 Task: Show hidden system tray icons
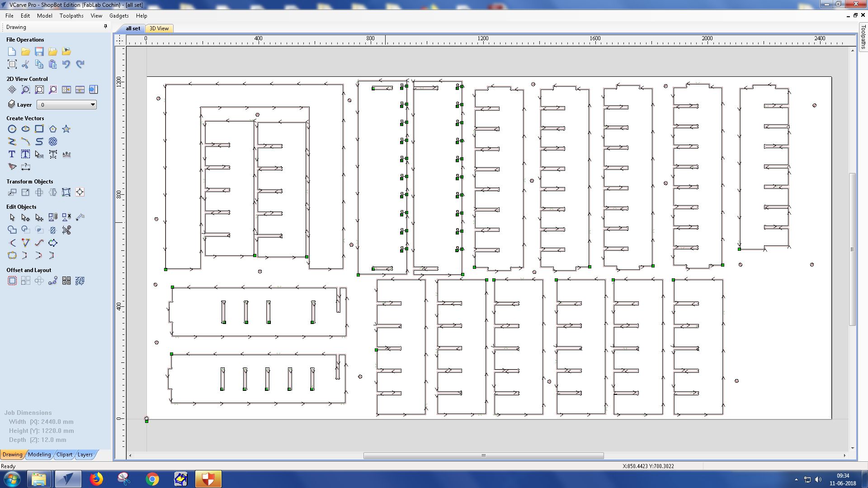[x=796, y=479]
